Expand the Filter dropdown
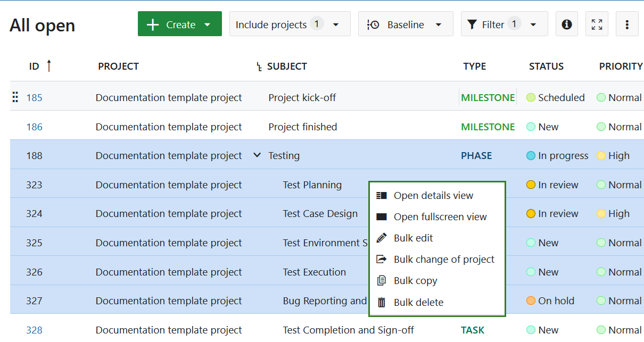The height and width of the screenshot is (342, 644). (533, 23)
